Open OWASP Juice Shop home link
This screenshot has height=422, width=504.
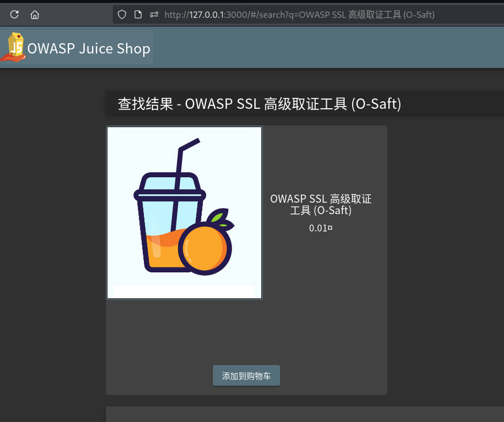pyautogui.click(x=77, y=48)
